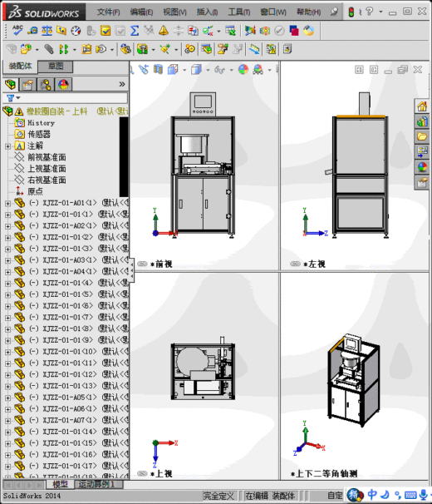
Task: Click the 自定 status bar button
Action: tap(334, 496)
